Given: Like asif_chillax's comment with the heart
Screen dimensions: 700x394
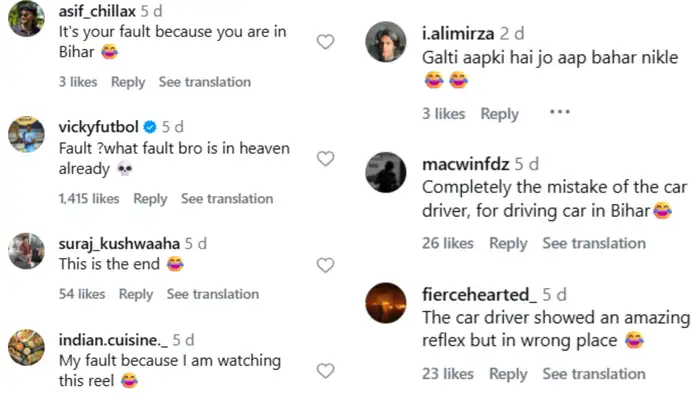Looking at the screenshot, I should click(325, 42).
